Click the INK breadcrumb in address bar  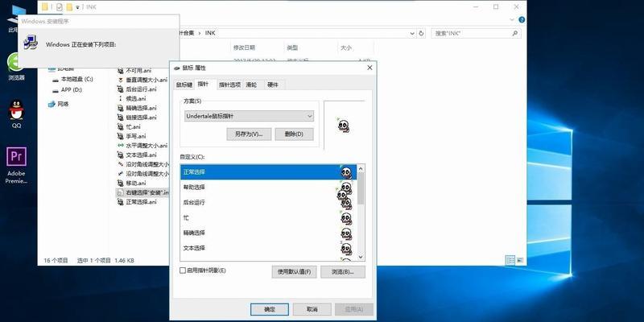(x=210, y=33)
